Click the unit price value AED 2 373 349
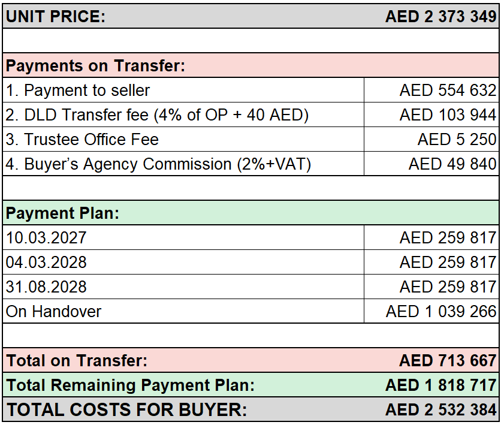 point(440,16)
